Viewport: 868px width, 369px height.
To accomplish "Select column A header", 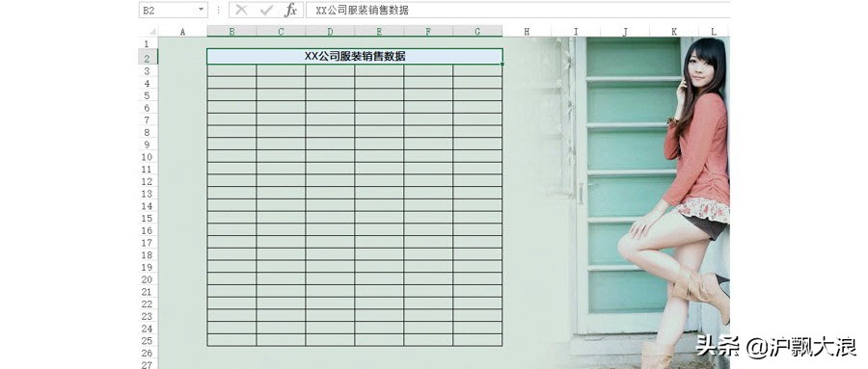I will (182, 32).
